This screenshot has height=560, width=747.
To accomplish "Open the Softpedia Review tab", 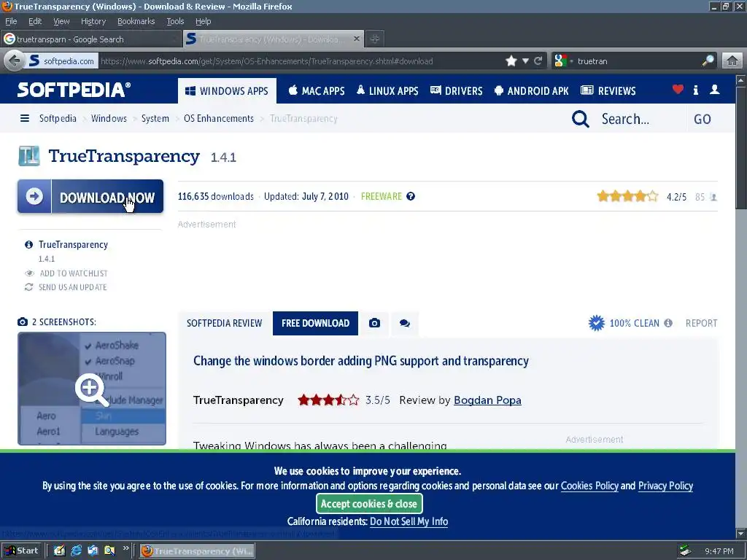I will [x=225, y=323].
